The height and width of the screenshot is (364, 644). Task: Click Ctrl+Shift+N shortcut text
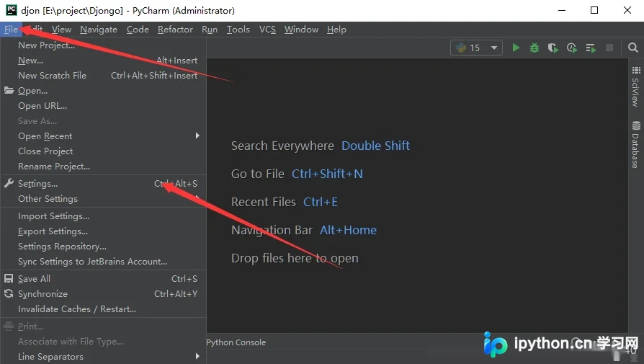[327, 174]
